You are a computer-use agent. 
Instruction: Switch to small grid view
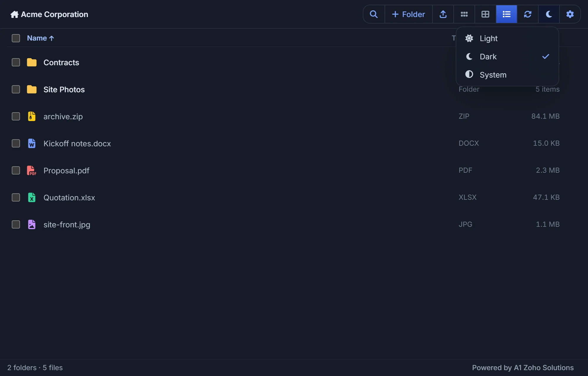[x=464, y=14]
